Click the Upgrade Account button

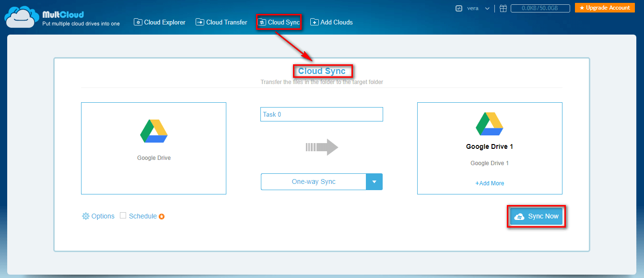pos(605,8)
